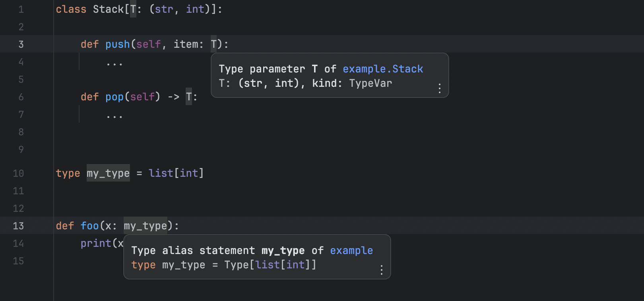The width and height of the screenshot is (644, 301).
Task: Click the T annotation of item parameter
Action: pos(214,44)
